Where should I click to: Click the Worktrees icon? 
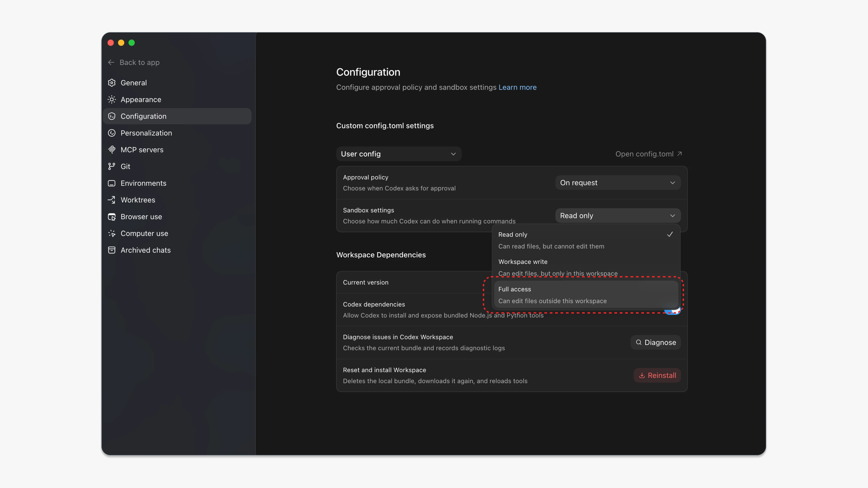(111, 200)
